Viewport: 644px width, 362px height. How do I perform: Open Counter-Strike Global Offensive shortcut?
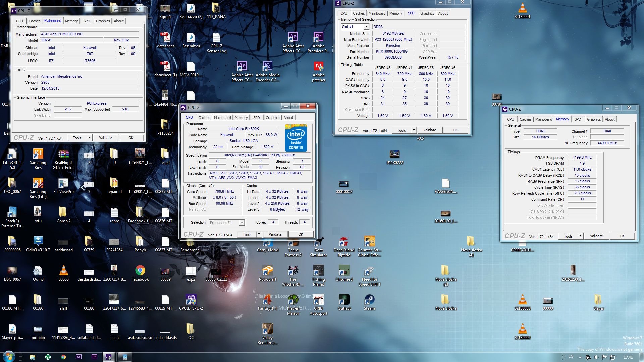point(369,246)
